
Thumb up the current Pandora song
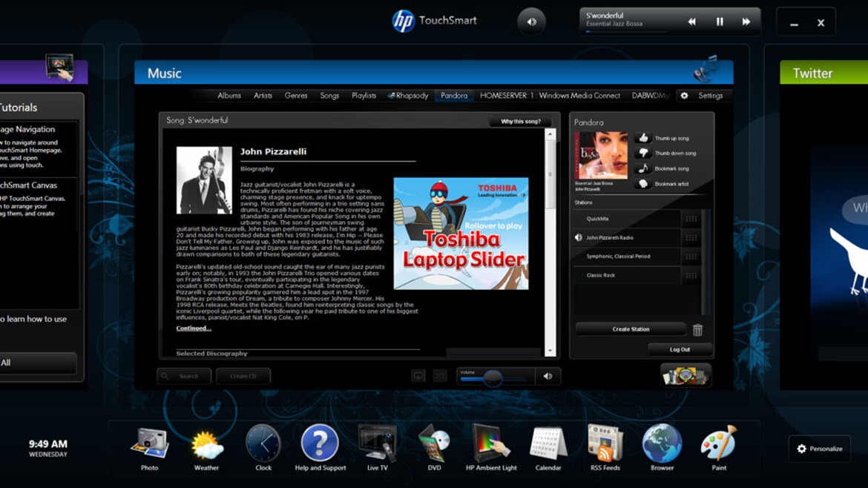pos(642,138)
